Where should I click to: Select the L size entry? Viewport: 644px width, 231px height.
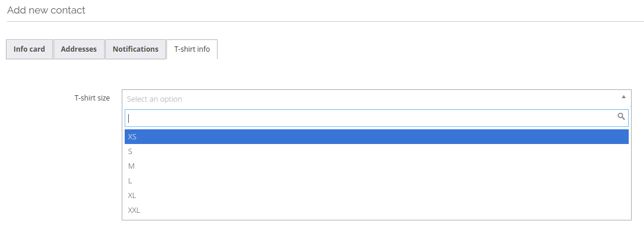(x=376, y=180)
